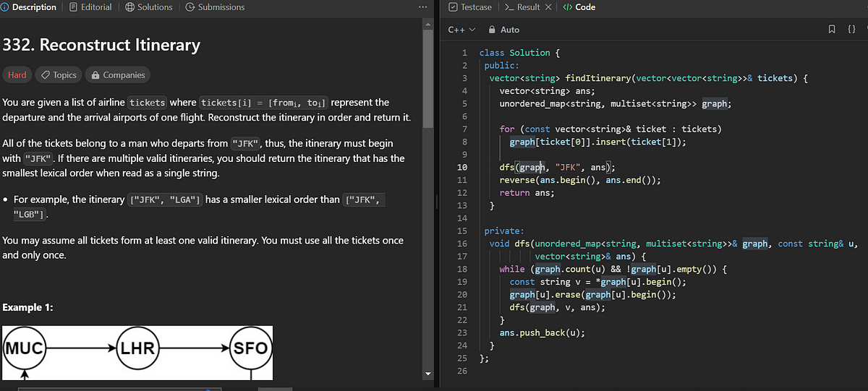The width and height of the screenshot is (868, 391).
Task: Click the 'Example 1:' heading
Action: point(27,308)
